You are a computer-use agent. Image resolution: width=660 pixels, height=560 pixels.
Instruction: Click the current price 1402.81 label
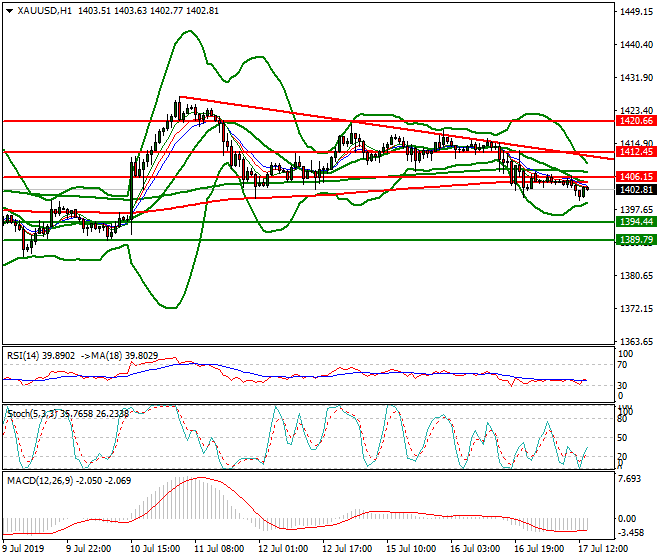636,190
